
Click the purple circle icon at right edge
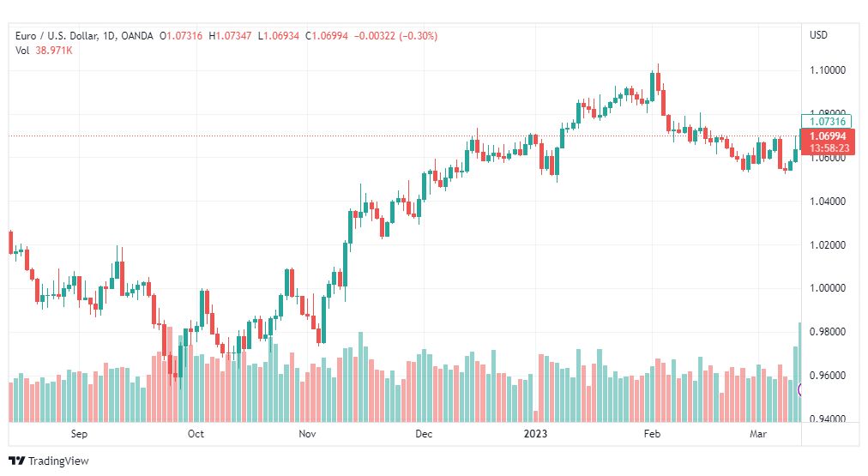click(x=799, y=389)
